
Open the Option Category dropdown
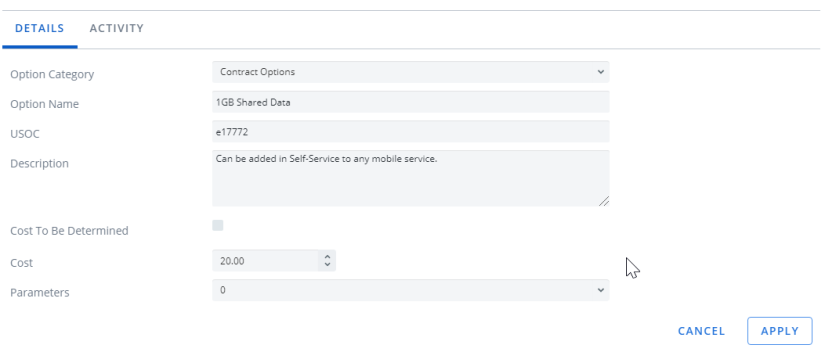[410, 72]
